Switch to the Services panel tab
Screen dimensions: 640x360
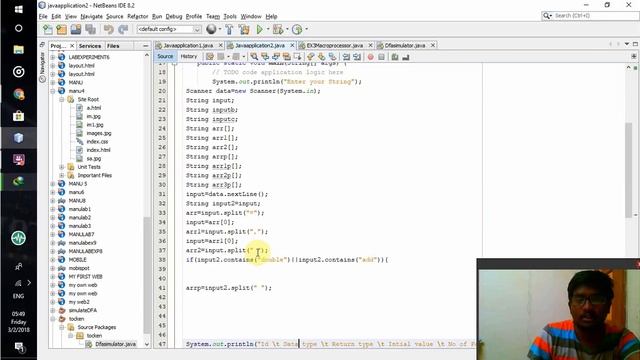90,46
